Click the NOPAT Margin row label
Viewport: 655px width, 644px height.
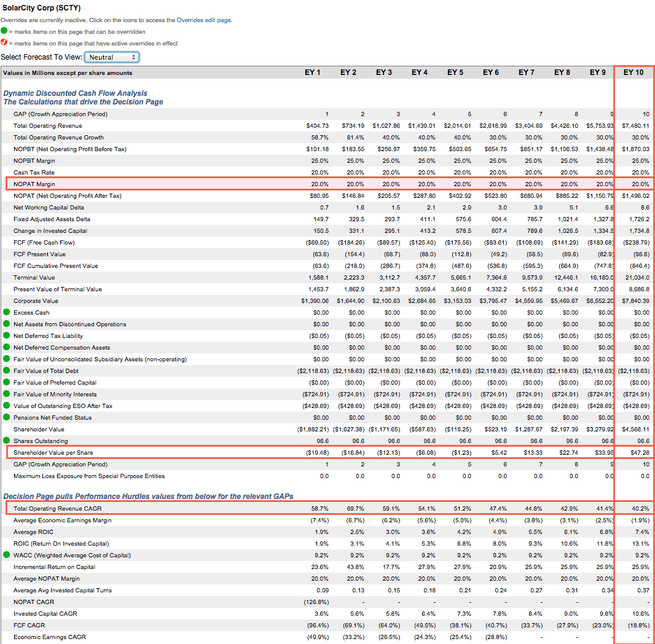pos(34,184)
